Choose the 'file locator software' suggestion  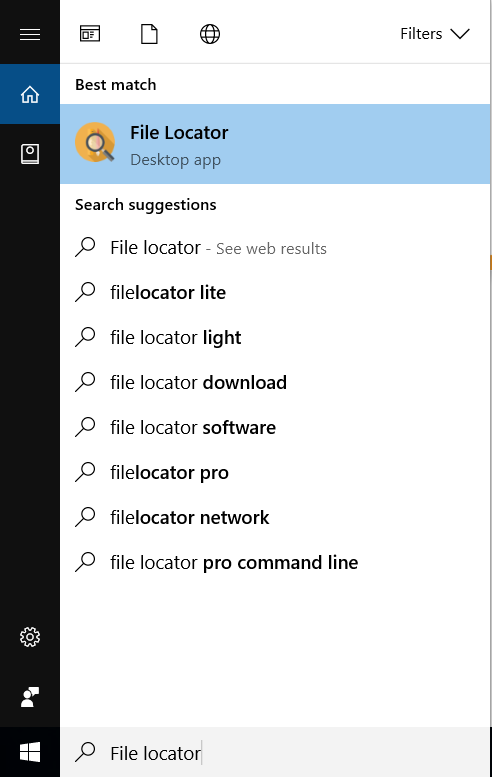pyautogui.click(x=275, y=428)
